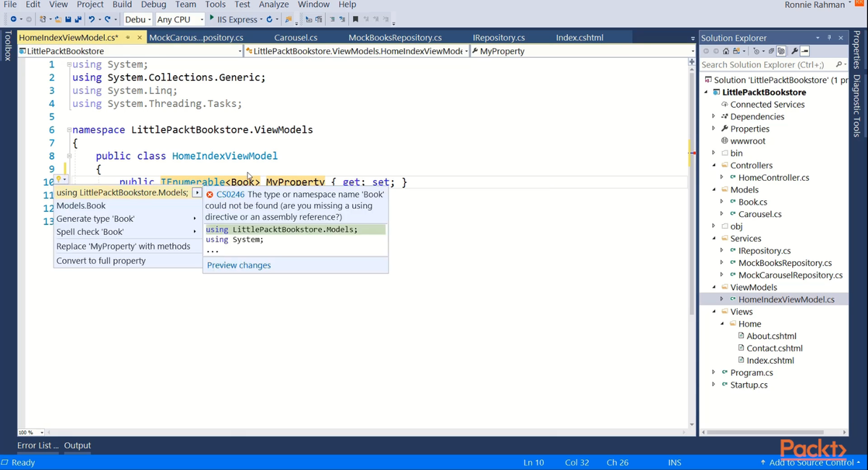Screen dimensions: 868x470
Task: Open Properties wrench icon in Solution Explorer
Action: [794, 51]
